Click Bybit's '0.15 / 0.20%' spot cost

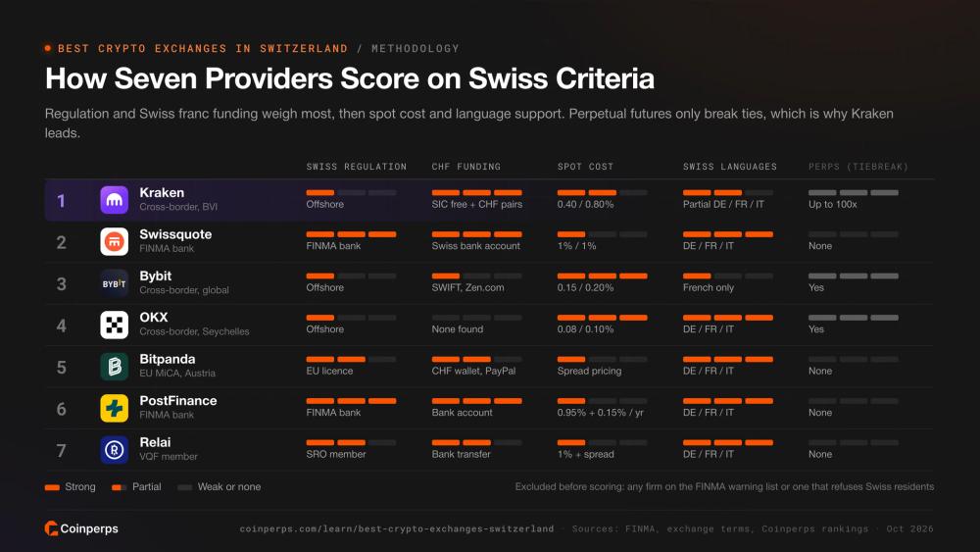[586, 287]
